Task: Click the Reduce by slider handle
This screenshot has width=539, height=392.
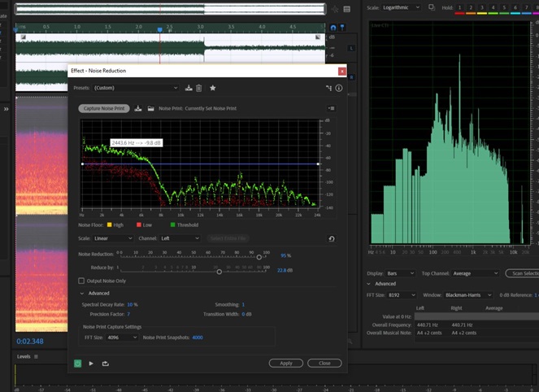Action: 219,272
